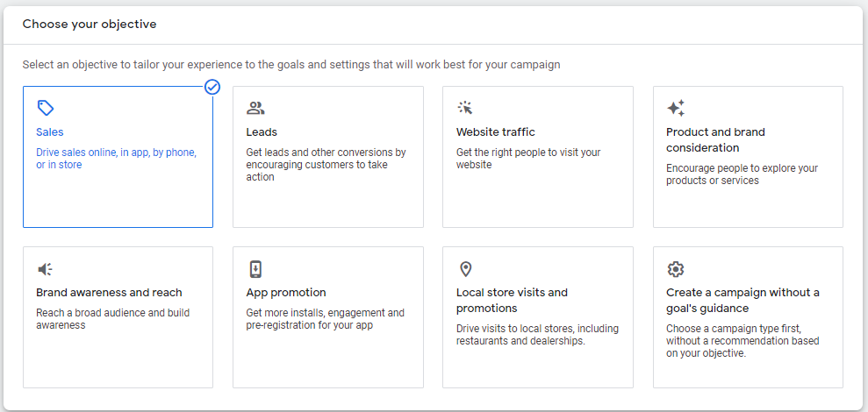Click the "Choose your objective" header

(x=90, y=25)
